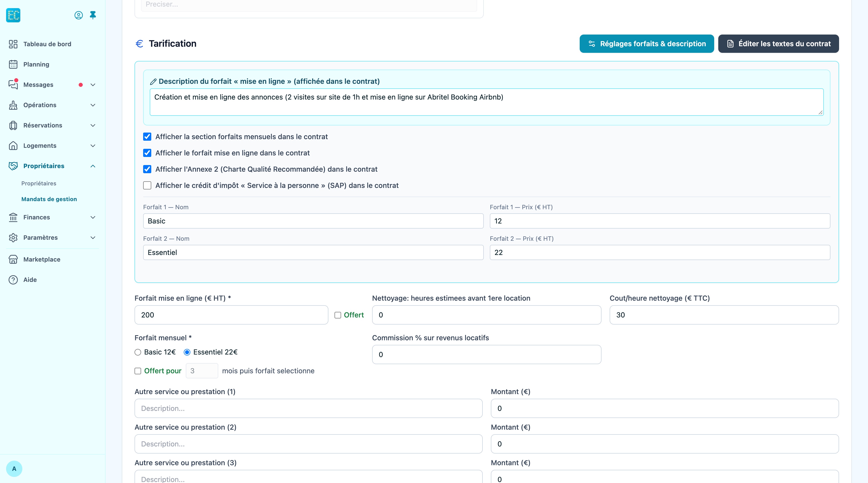Open the user avatar labeled A
868x483 pixels.
coord(14,469)
